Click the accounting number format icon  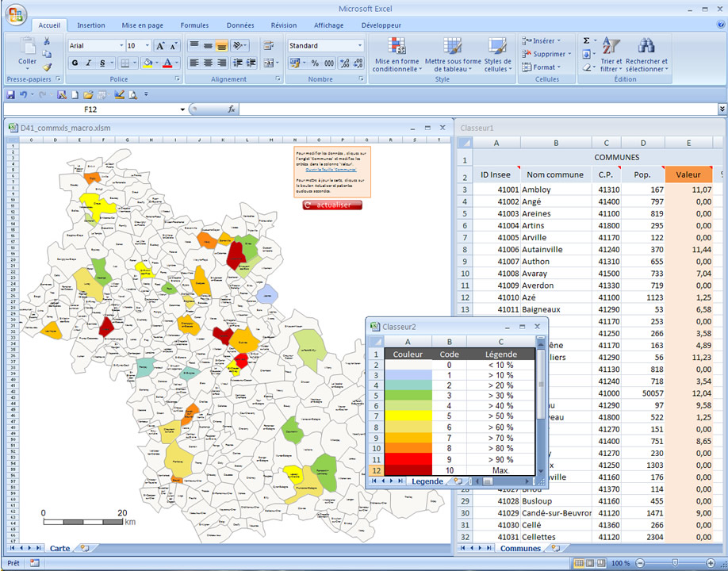[x=294, y=63]
